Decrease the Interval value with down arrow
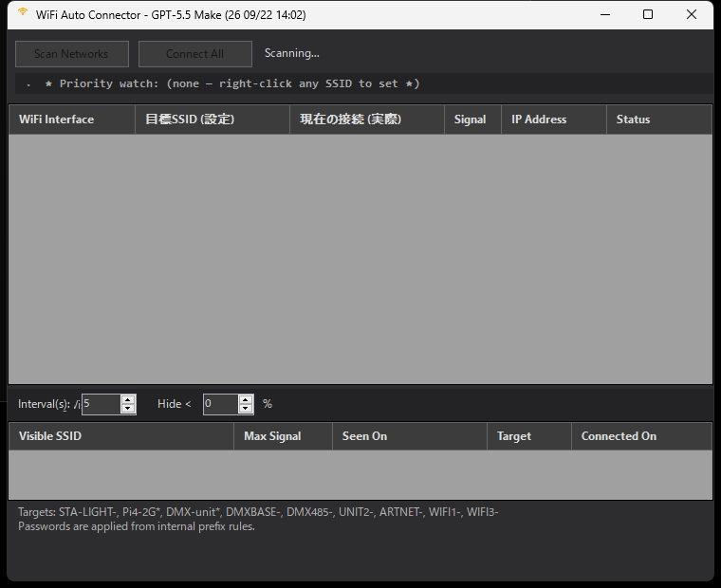Image resolution: width=721 pixels, height=588 pixels. pos(128,409)
